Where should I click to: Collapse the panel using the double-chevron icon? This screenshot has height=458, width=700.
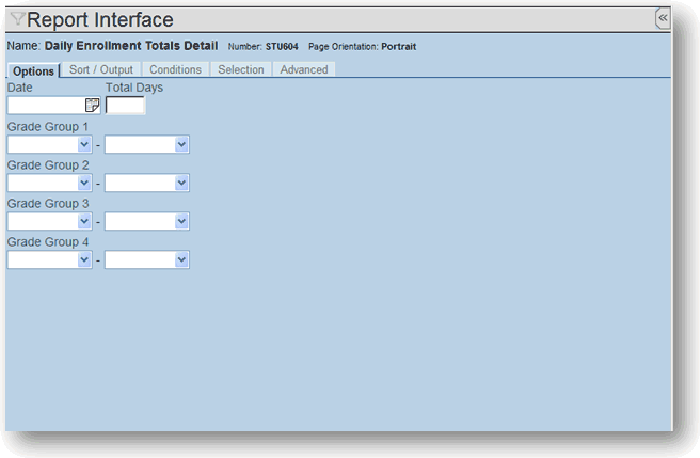662,18
